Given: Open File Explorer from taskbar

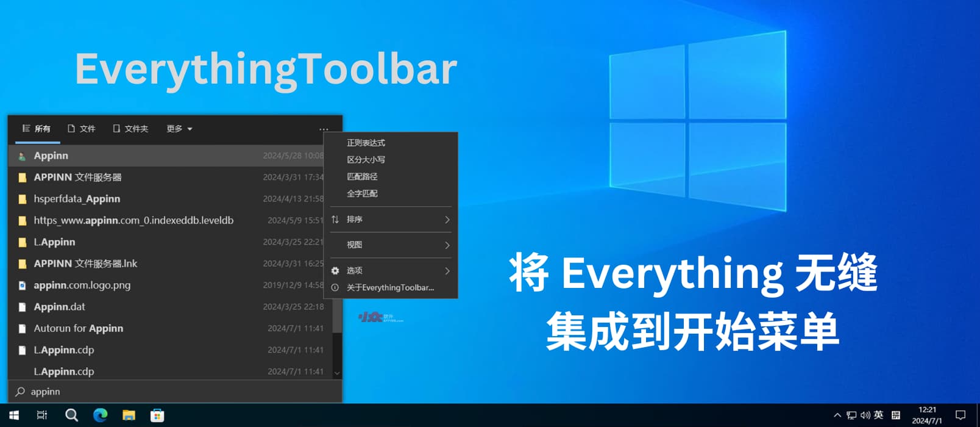Looking at the screenshot, I should pos(129,415).
